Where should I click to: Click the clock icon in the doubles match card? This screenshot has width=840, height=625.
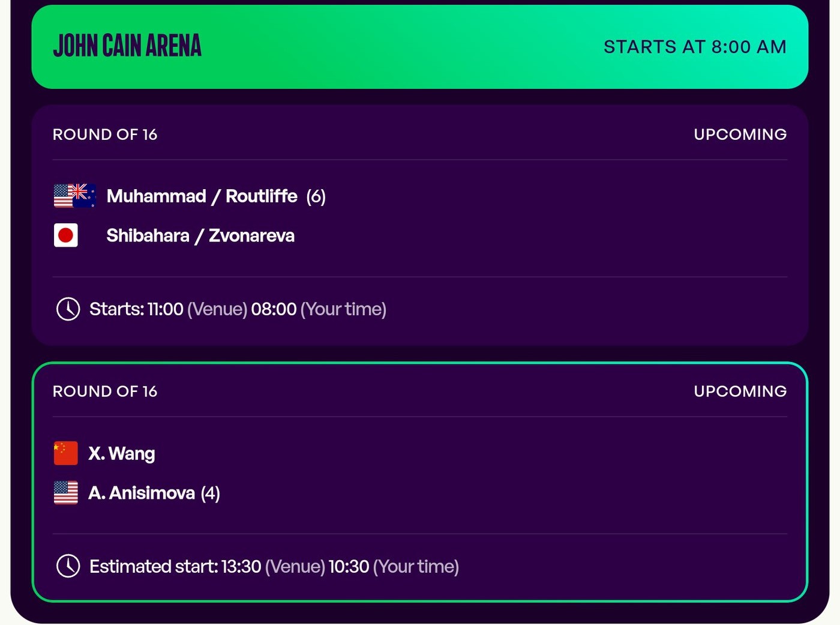(68, 309)
